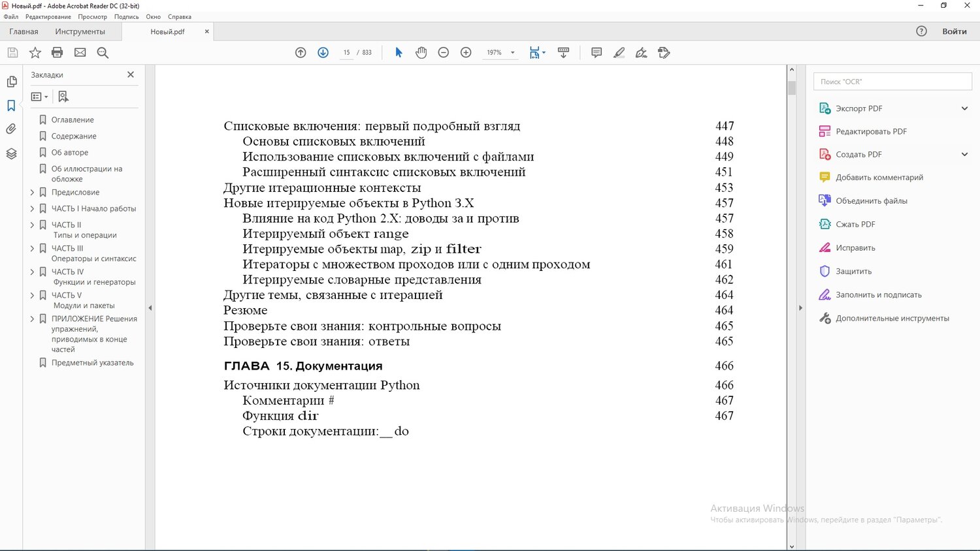Expand ЧАСТЬ V bookmark
Viewport: 980px width, 551px height.
pos(32,296)
